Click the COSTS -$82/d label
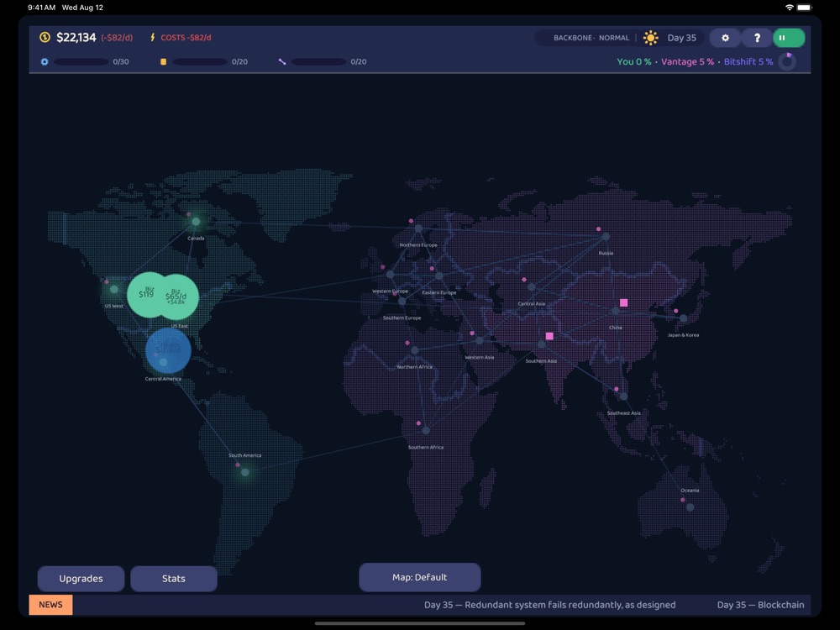The height and width of the screenshot is (630, 840). 186,38
